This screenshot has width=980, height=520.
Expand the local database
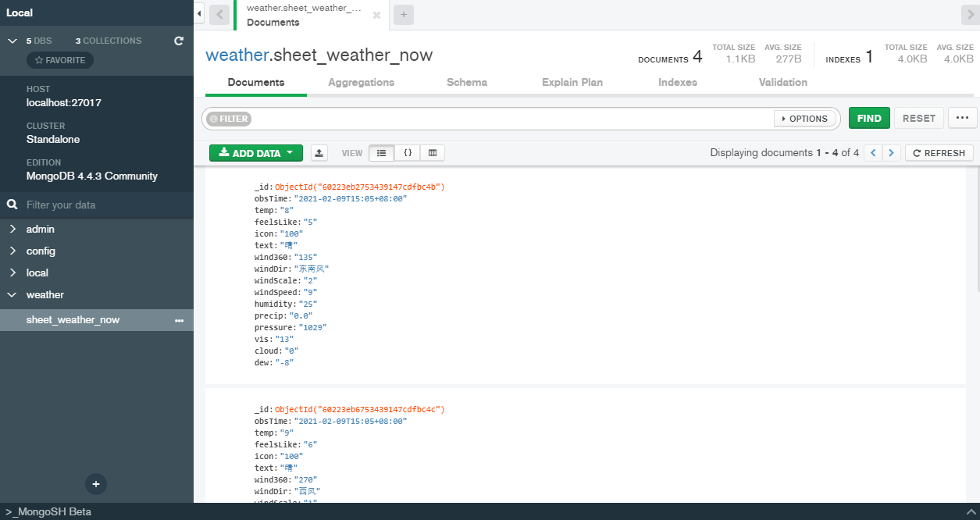click(x=12, y=272)
